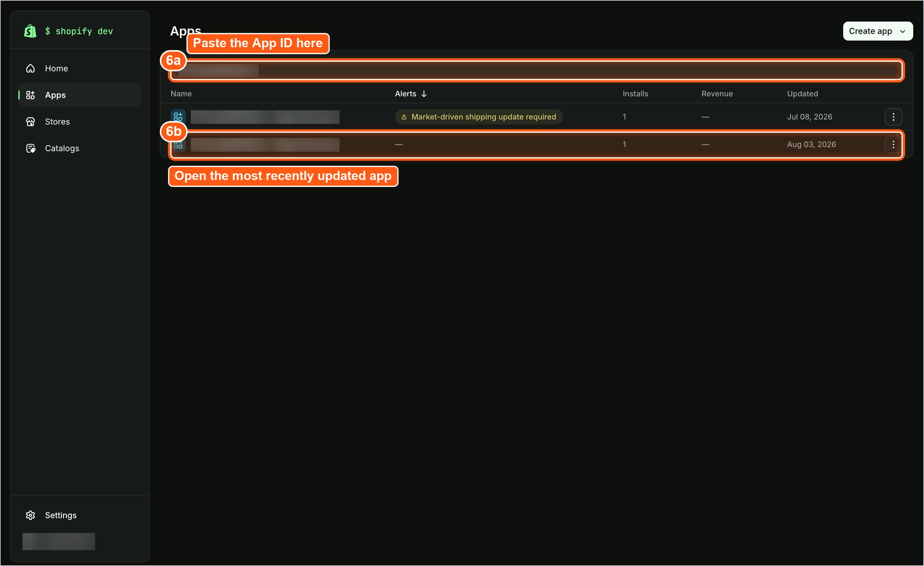Click the app search field
Screen dimensions: 924x566
(536, 70)
